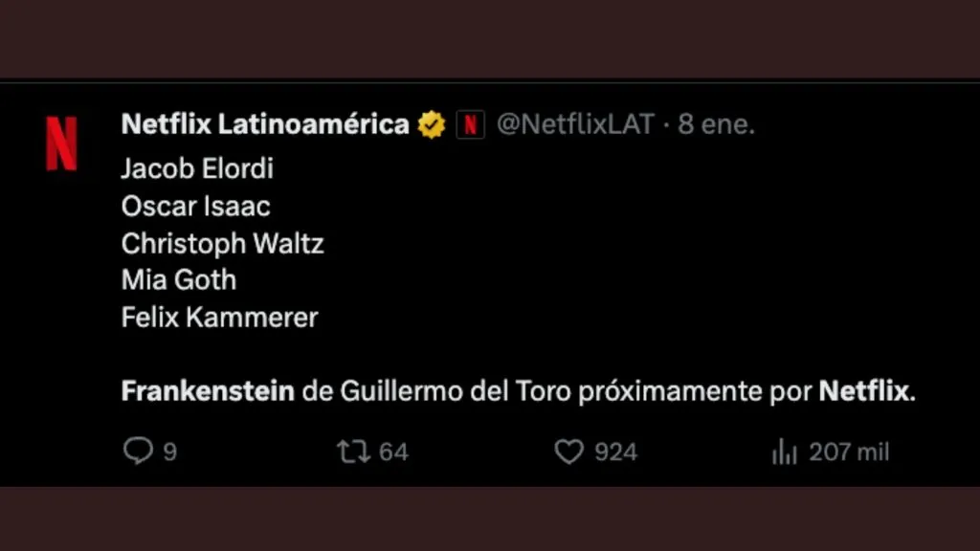
Task: Click the small Netflix N label badge
Action: pos(470,123)
